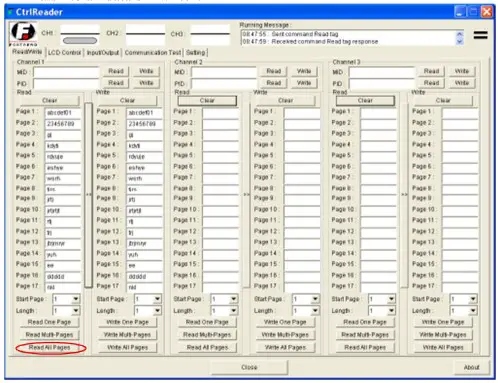Open Channel 3 Read Start Page dropdown

[x=391, y=299]
